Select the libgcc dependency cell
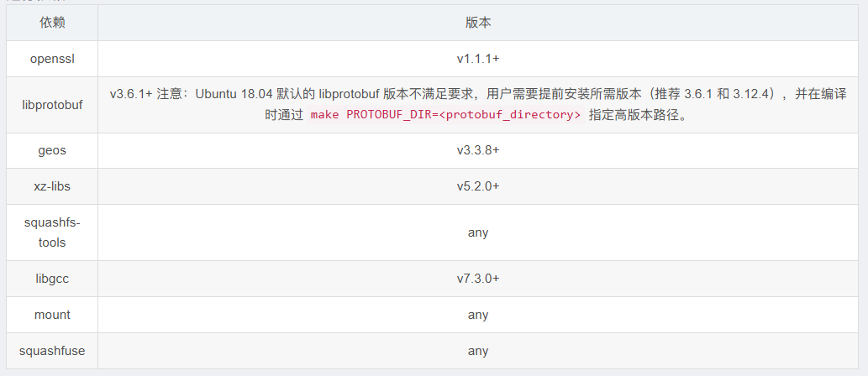The image size is (868, 376). [x=52, y=278]
